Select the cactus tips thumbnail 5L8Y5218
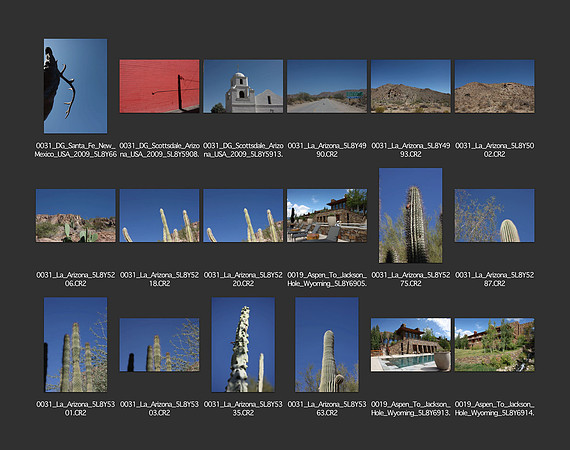 click(160, 216)
